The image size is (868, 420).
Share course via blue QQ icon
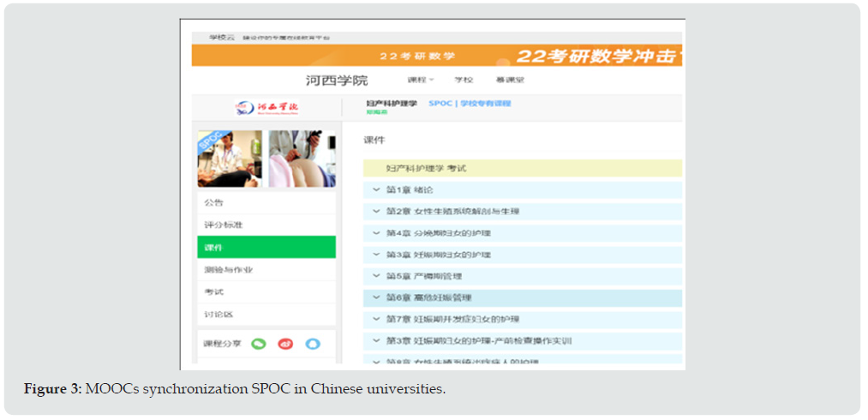pyautogui.click(x=313, y=344)
